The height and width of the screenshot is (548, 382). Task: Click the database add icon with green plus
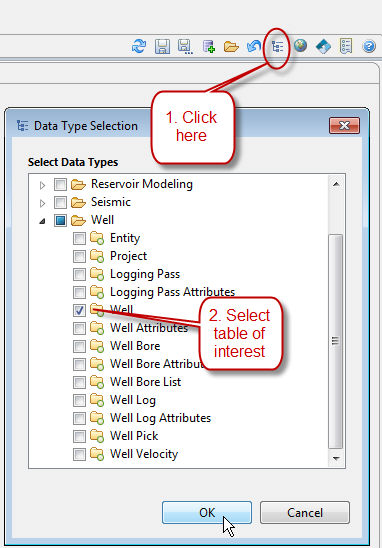209,46
